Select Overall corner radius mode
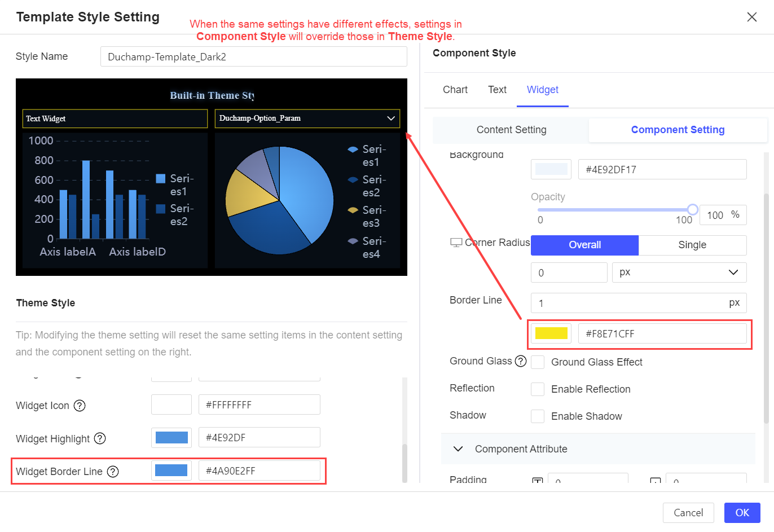 tap(584, 245)
